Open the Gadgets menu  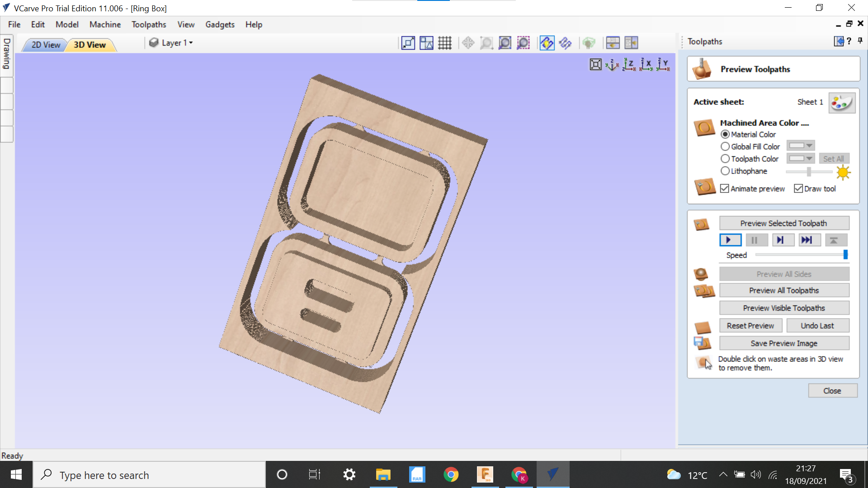(x=220, y=24)
